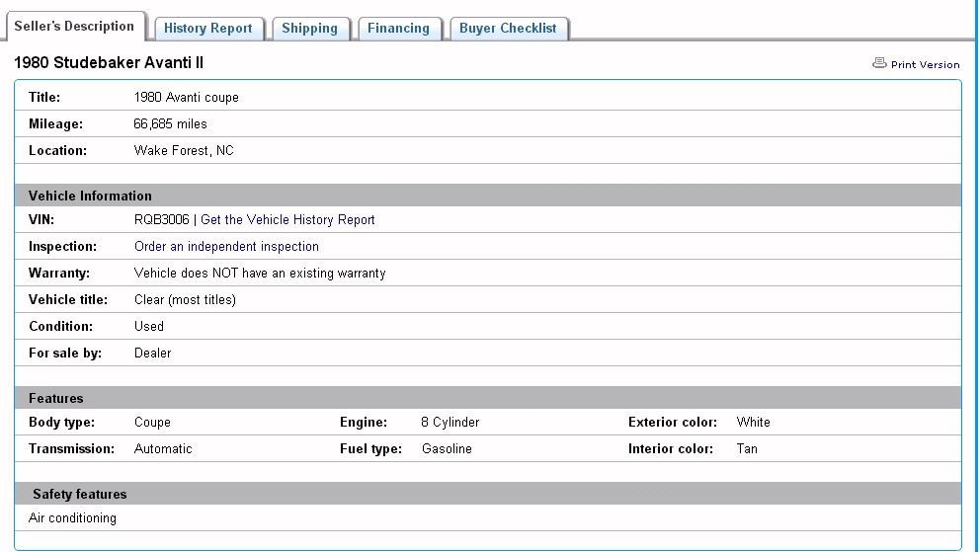Screen dimensions: 980x552
Task: Open the Print Version link
Action: 925,65
